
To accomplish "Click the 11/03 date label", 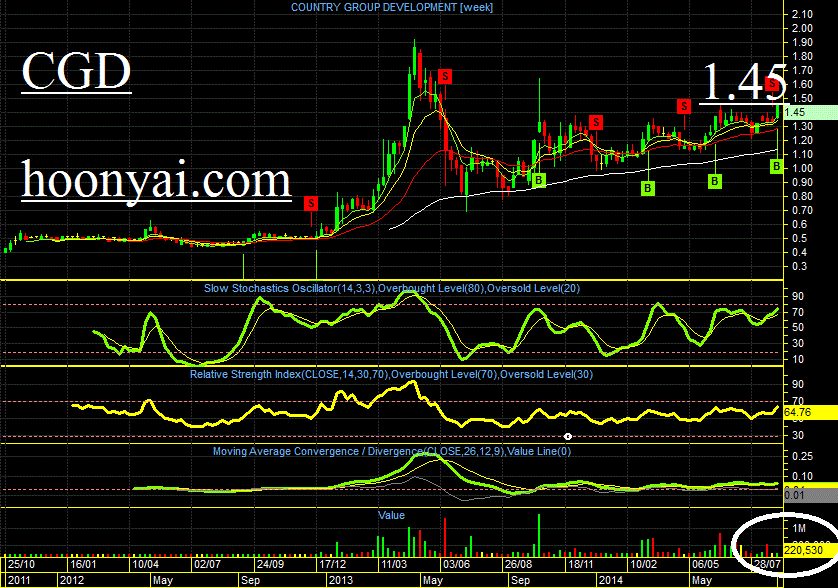I will pyautogui.click(x=394, y=564).
